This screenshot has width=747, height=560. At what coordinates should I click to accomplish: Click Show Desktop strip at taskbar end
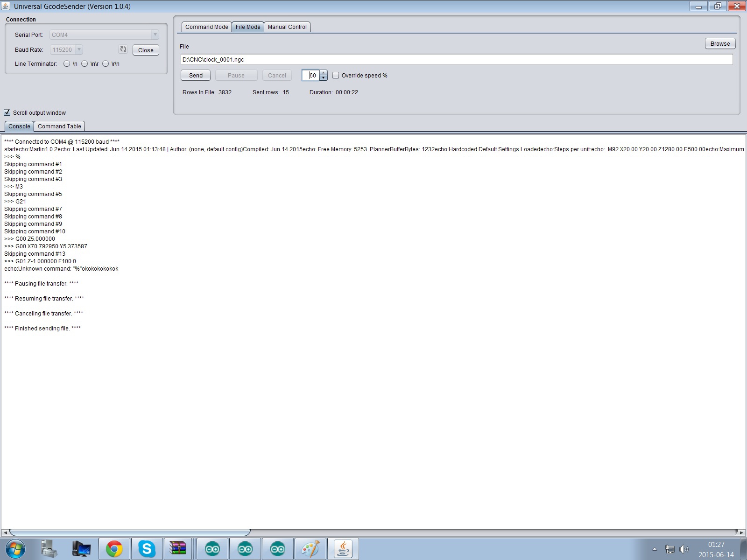point(743,549)
